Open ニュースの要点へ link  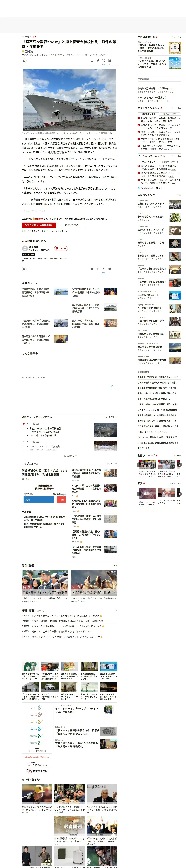110,417
